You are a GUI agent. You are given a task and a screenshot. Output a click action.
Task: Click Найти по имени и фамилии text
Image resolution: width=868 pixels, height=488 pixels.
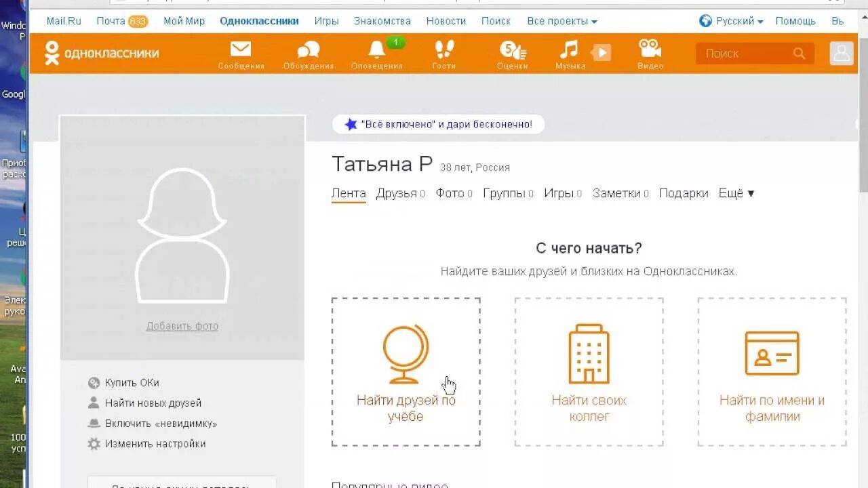[x=772, y=408]
